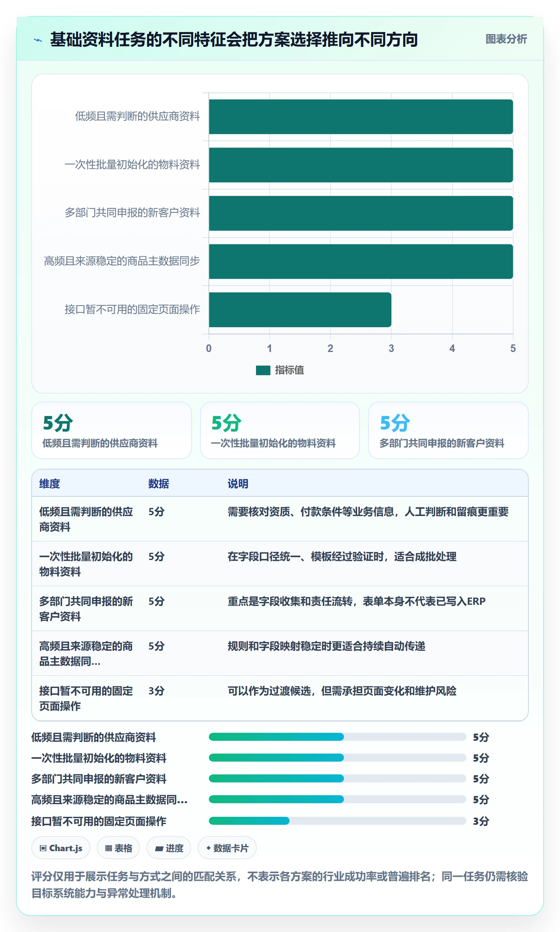The image size is (560, 932).
Task: Select the 接口暂不可用的固定页面操作 chart bar
Action: [x=300, y=310]
